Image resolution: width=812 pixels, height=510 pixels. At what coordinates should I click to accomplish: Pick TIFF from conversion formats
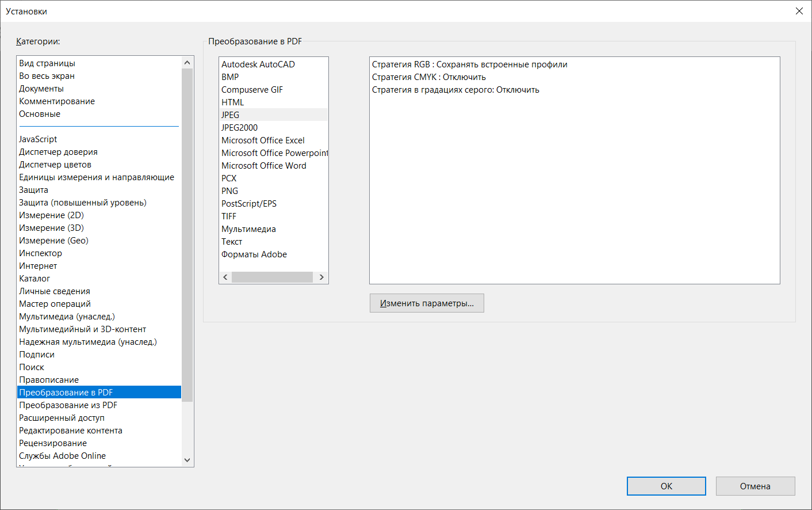(x=229, y=216)
